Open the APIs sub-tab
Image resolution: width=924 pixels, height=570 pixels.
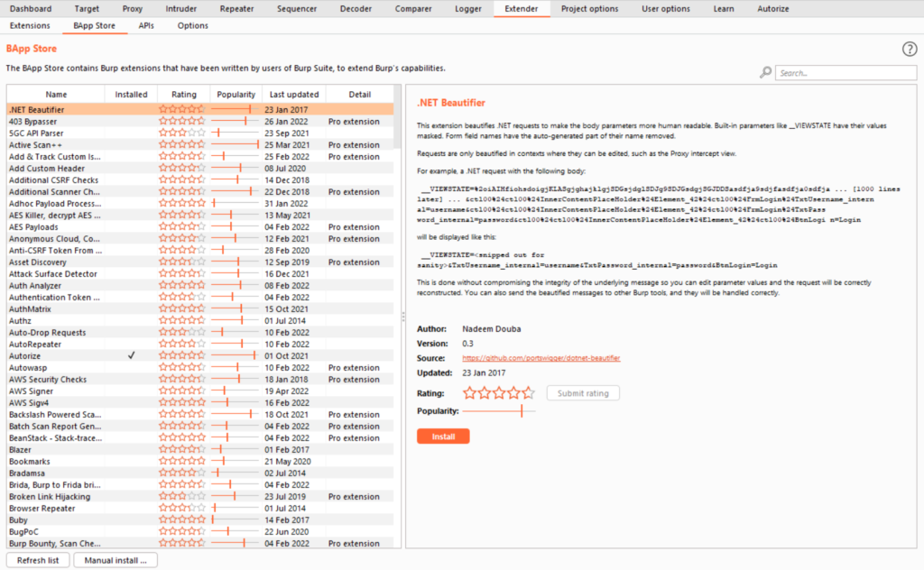click(146, 26)
